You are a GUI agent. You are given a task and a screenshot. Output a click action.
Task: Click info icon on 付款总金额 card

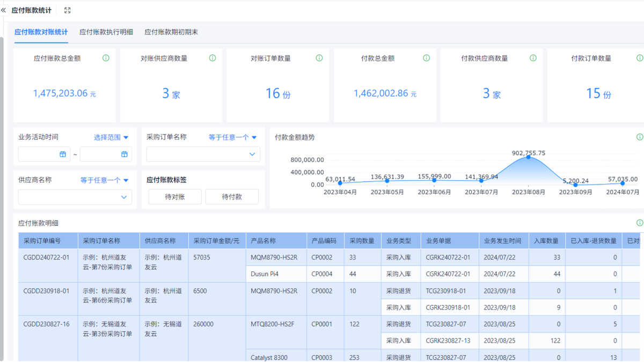pyautogui.click(x=426, y=58)
